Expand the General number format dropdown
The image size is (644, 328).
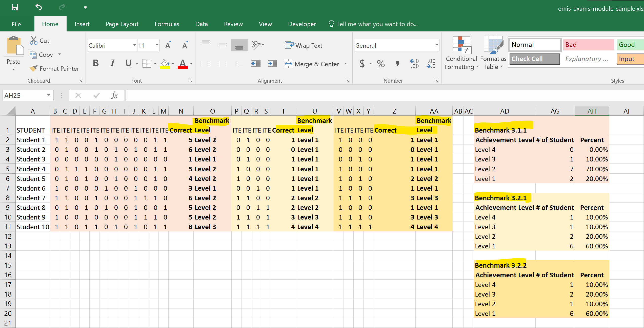(x=436, y=45)
